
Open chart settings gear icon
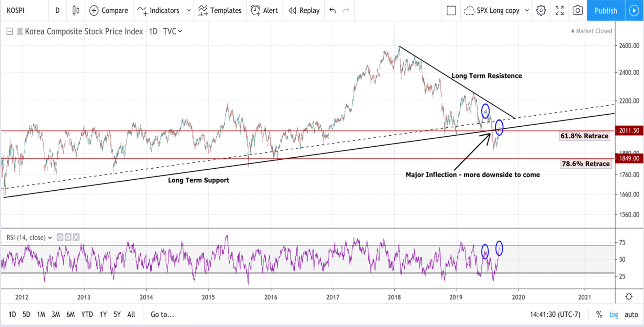coord(541,10)
